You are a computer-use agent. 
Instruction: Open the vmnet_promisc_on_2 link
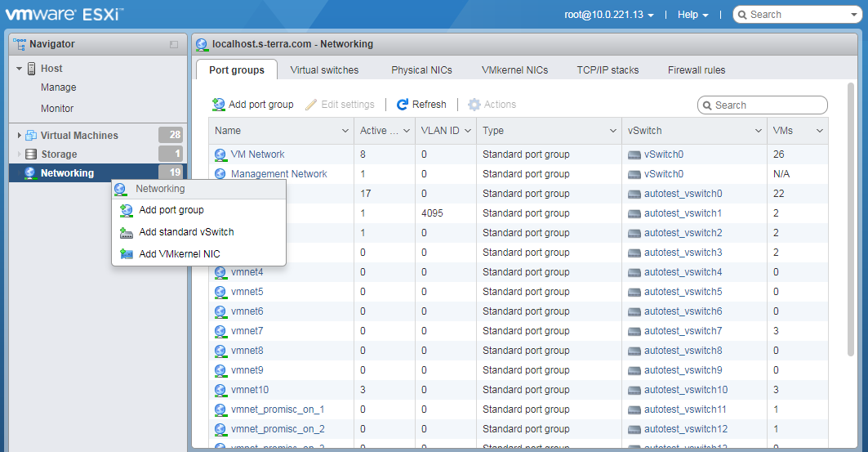click(278, 429)
